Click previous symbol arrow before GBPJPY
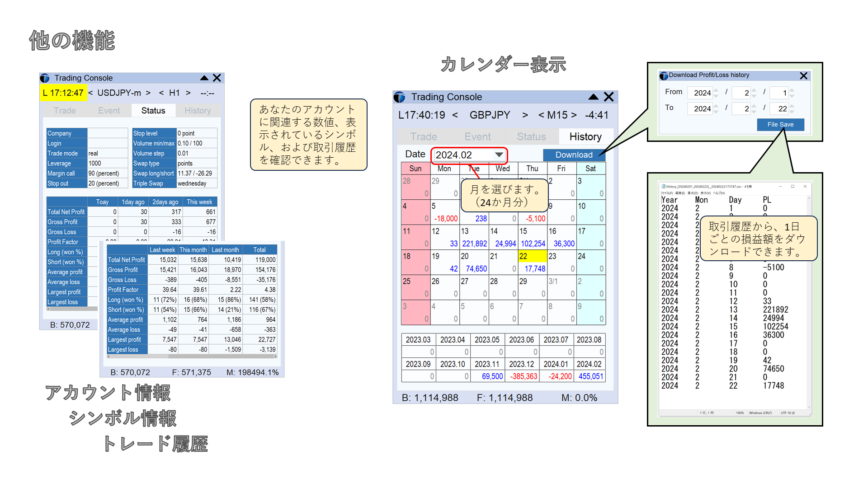 point(455,115)
